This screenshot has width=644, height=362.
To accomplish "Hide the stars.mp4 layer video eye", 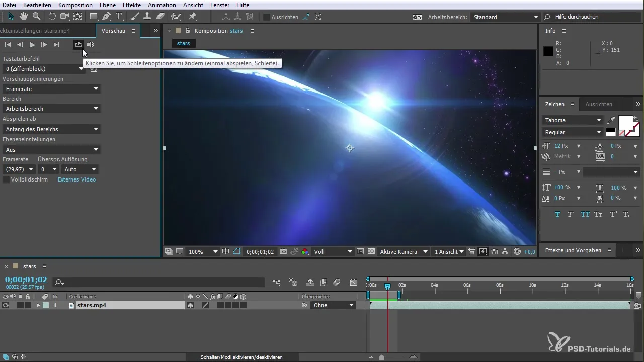I will point(6,305).
